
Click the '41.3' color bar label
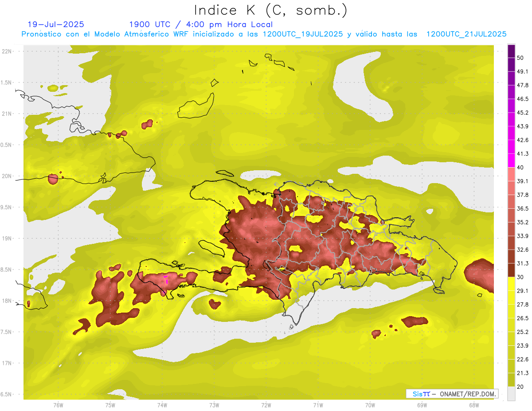pos(523,154)
